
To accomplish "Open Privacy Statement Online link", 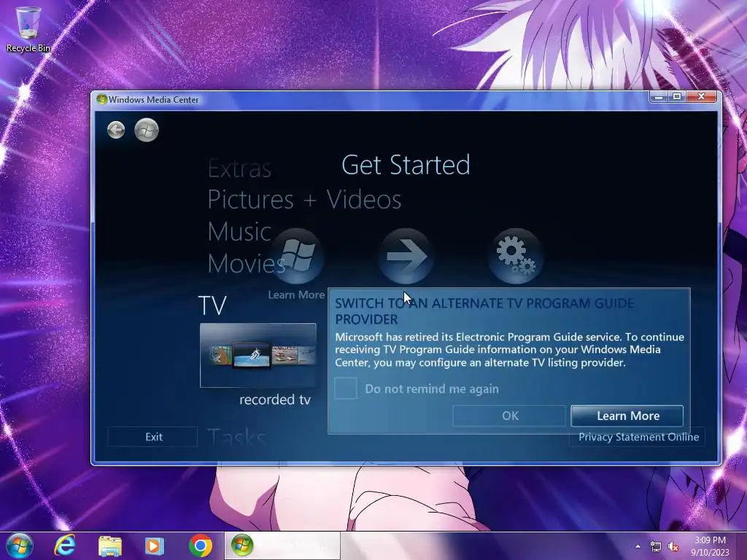I will [638, 437].
